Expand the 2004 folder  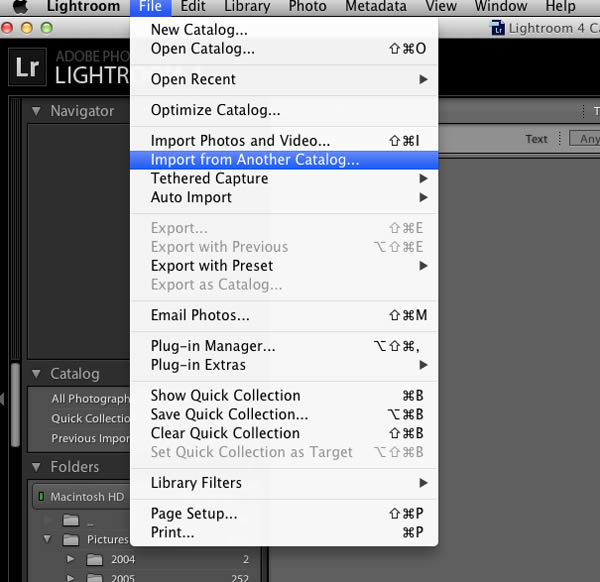tap(70, 559)
